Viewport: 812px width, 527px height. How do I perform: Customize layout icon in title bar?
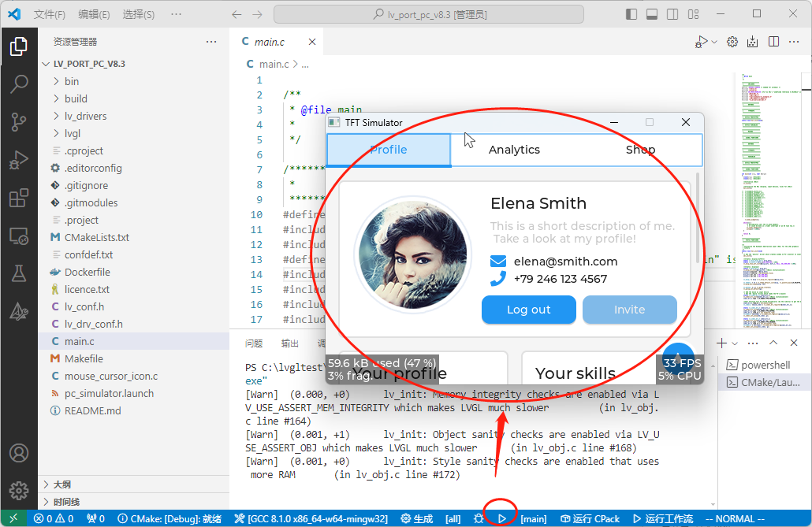coord(694,14)
